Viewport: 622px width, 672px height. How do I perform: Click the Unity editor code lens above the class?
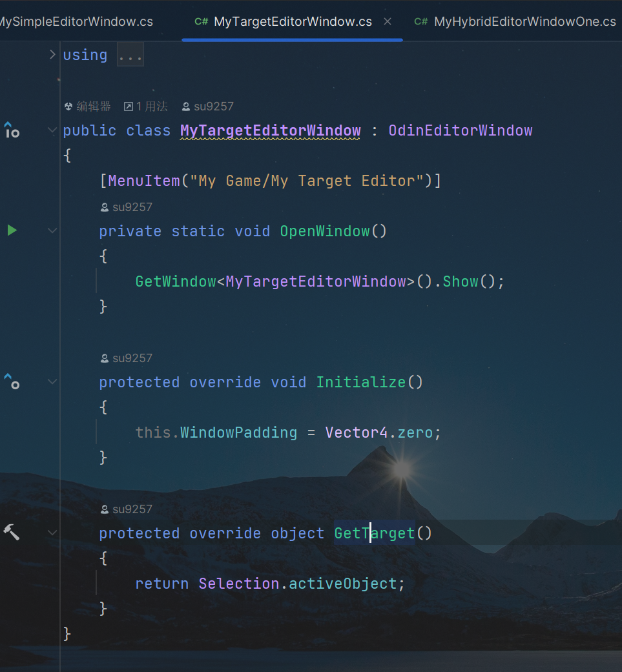point(87,107)
